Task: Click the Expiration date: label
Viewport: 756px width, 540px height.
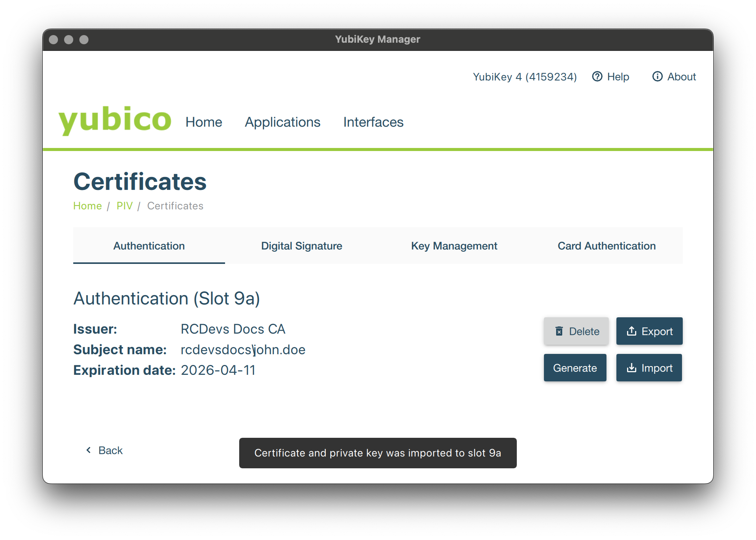Action: coord(124,370)
